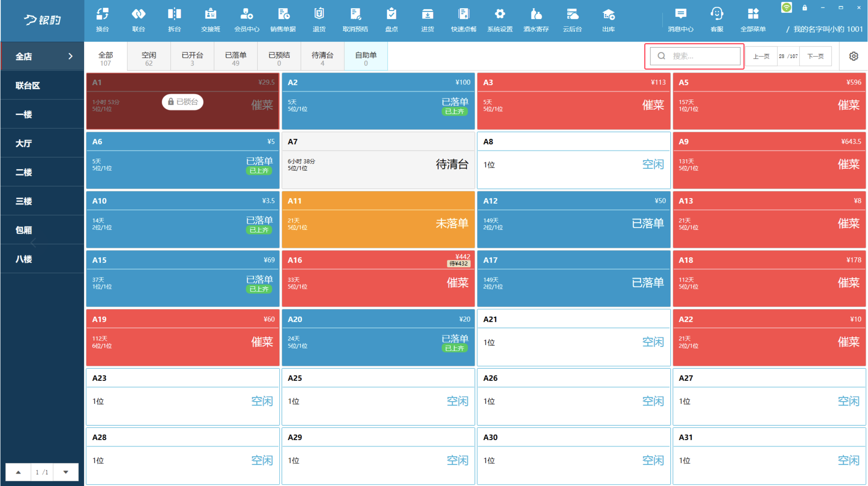Click the lock icon in title bar
Screen dimensions: 868x486
coord(805,8)
